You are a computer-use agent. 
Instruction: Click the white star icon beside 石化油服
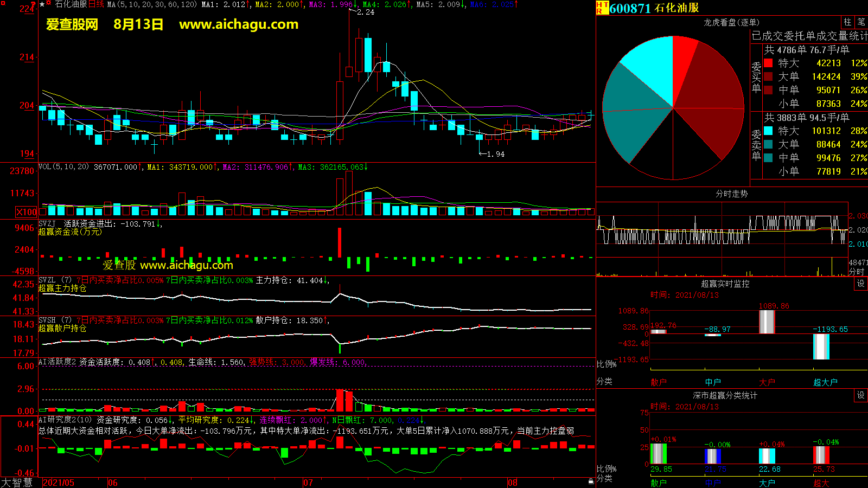(42, 4)
